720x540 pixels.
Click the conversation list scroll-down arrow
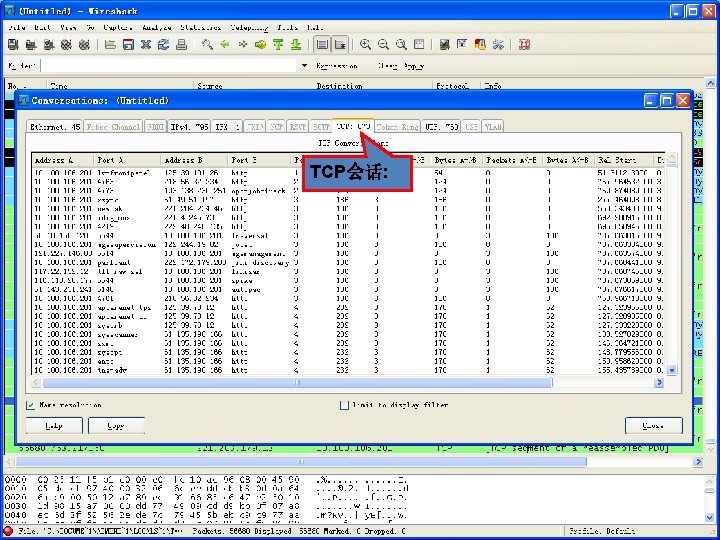pos(672,370)
